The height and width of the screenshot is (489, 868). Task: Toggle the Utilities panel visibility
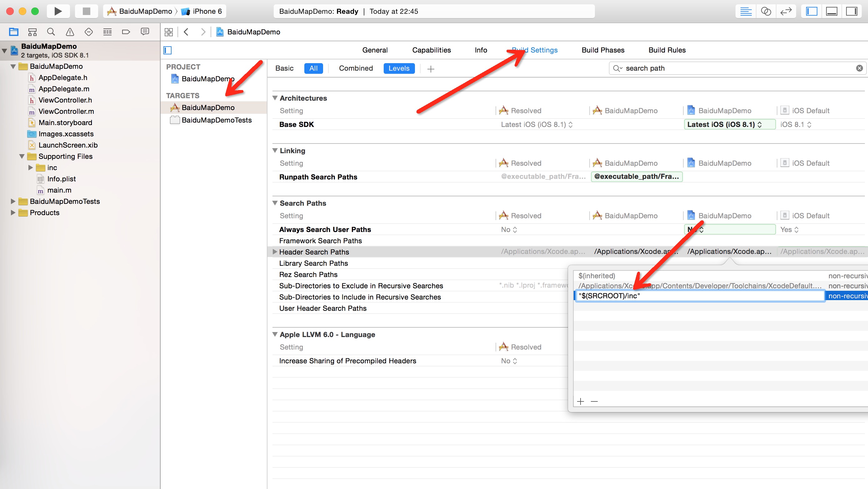(x=851, y=12)
